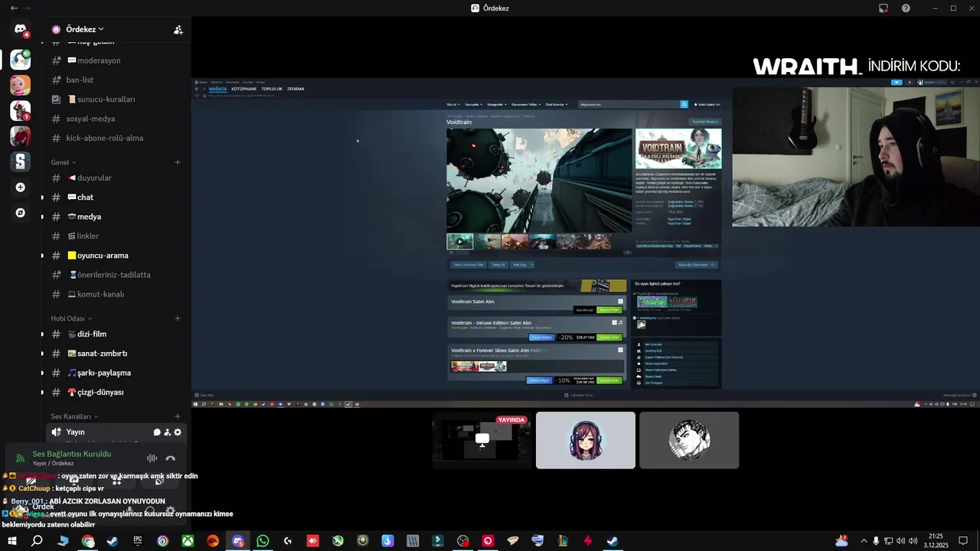Select the manga avatar participant tile
This screenshot has height=551, width=980.
click(x=689, y=440)
